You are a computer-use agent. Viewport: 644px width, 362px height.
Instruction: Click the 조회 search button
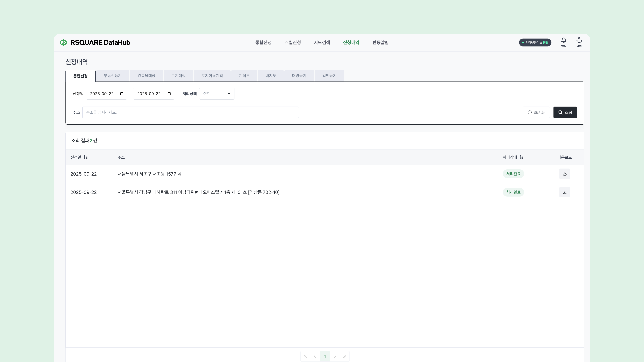[565, 112]
